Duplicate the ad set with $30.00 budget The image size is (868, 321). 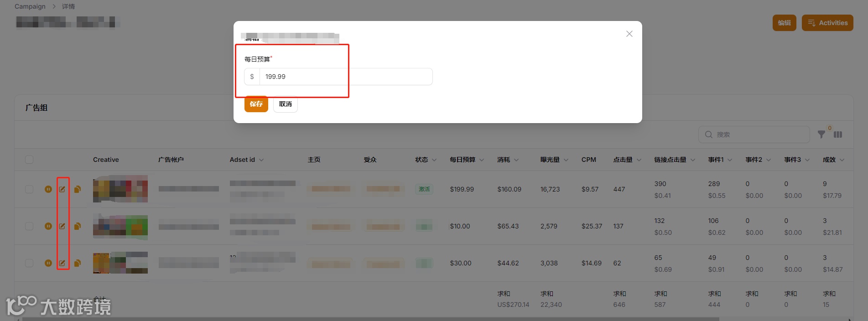(x=78, y=263)
